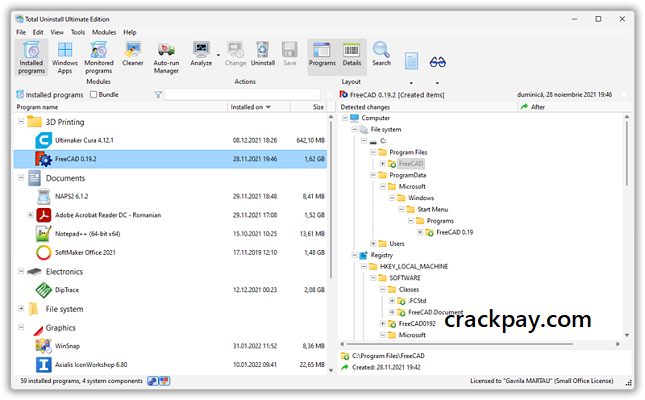Screen dimensions: 645x400
Task: Select the NAPS2 6.1.2 scanner icon
Action: [44, 196]
